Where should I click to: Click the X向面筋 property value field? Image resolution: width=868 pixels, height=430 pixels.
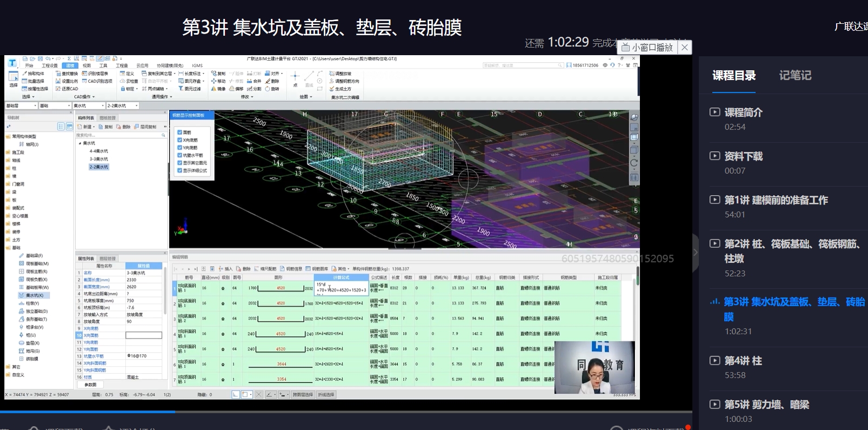[144, 335]
